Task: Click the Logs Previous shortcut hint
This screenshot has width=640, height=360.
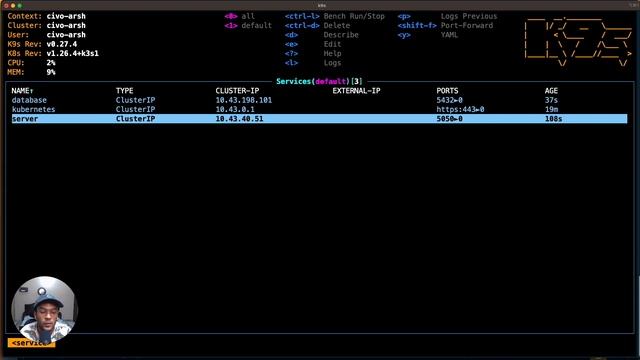Action: (469, 16)
